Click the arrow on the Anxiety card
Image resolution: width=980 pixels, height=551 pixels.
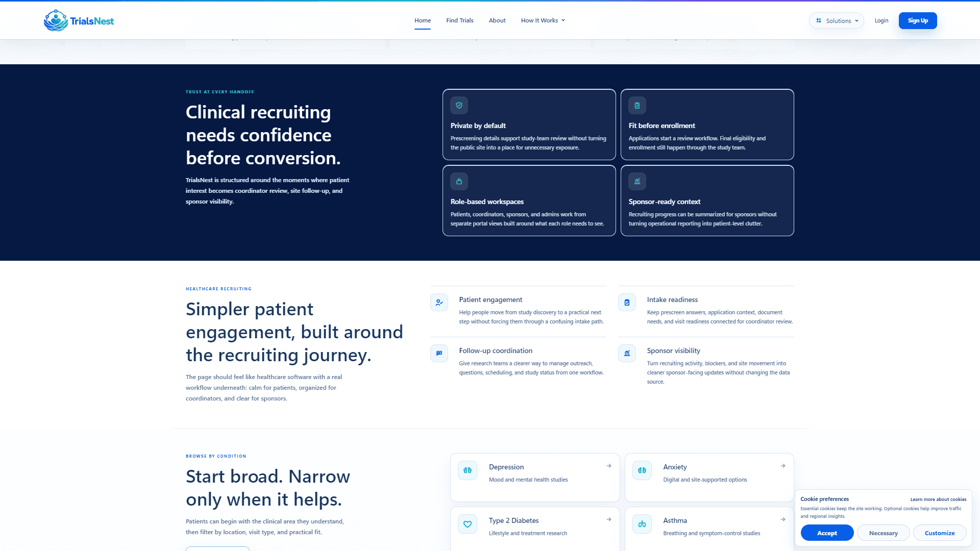click(783, 466)
